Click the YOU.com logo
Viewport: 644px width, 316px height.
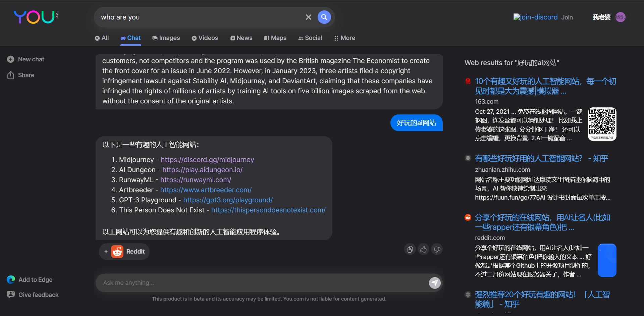[x=36, y=17]
